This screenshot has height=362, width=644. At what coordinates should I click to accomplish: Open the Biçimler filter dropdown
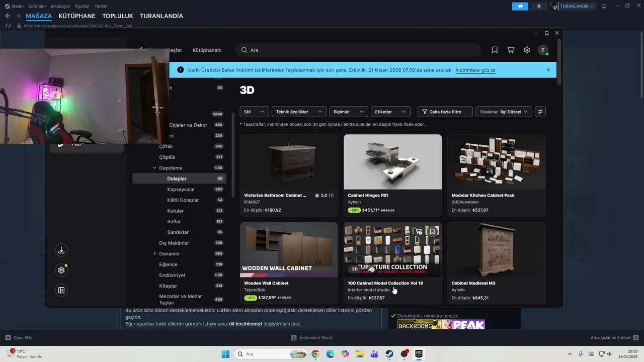coord(349,112)
